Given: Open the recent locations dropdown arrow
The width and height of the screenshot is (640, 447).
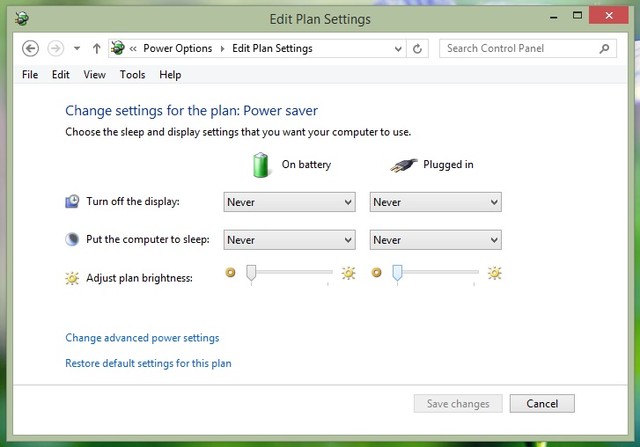Looking at the screenshot, I should click(x=77, y=49).
